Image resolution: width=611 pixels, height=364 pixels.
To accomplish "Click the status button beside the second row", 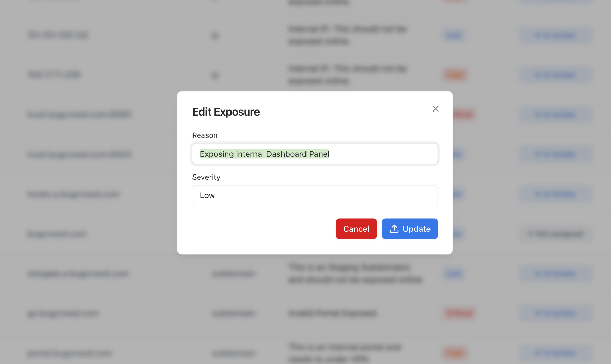I will (x=556, y=75).
